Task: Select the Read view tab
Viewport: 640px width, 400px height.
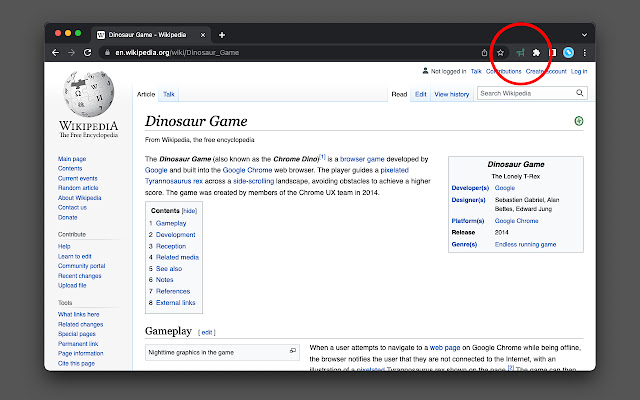Action: point(399,94)
